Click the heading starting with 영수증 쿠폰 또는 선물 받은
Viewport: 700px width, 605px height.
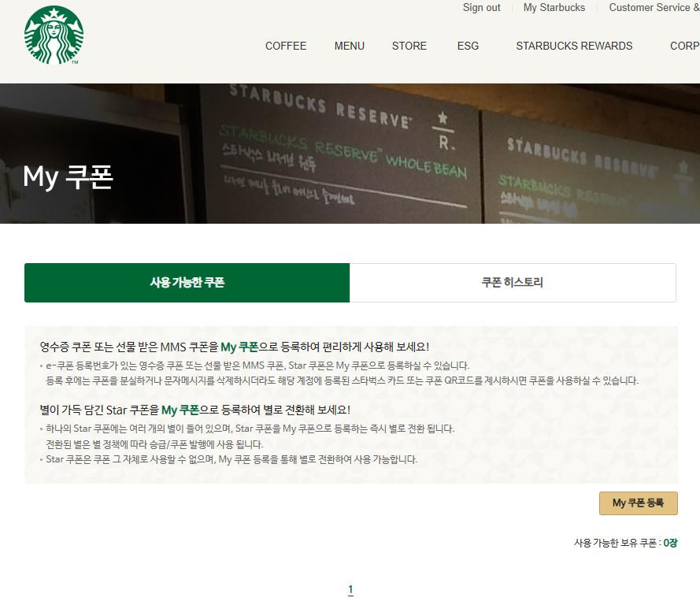click(235, 347)
